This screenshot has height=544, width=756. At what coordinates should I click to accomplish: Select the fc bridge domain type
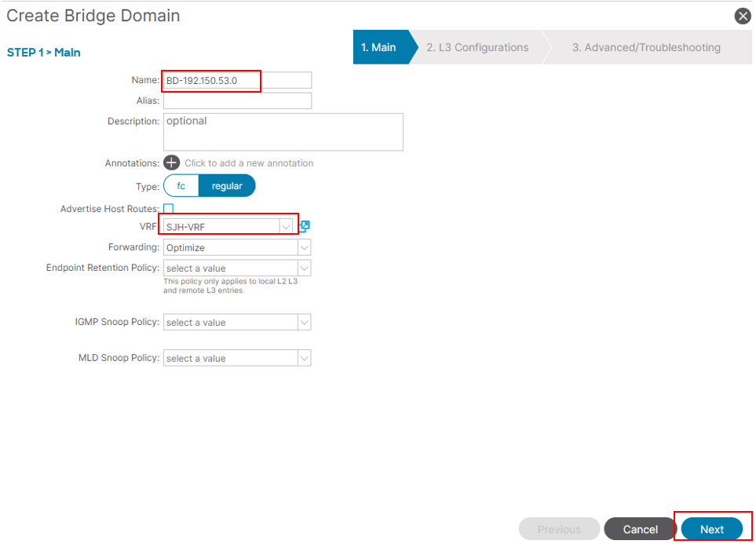(181, 186)
